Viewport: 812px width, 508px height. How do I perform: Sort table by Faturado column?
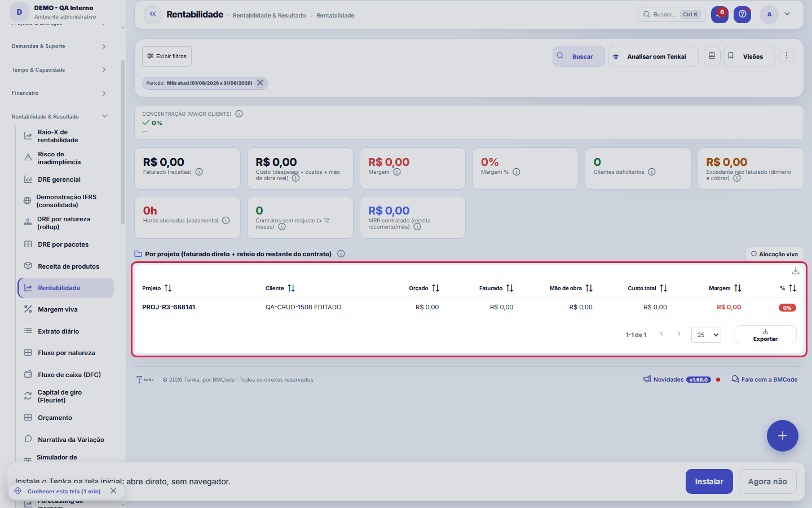pos(496,288)
